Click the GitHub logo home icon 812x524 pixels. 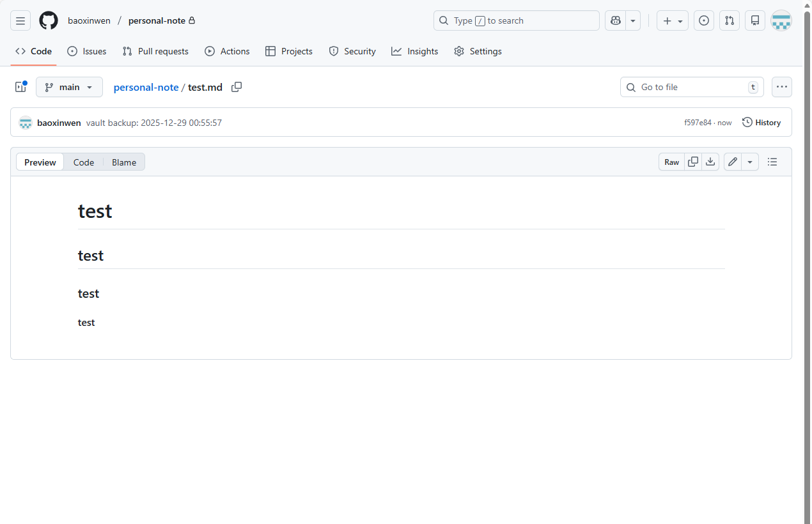point(49,20)
